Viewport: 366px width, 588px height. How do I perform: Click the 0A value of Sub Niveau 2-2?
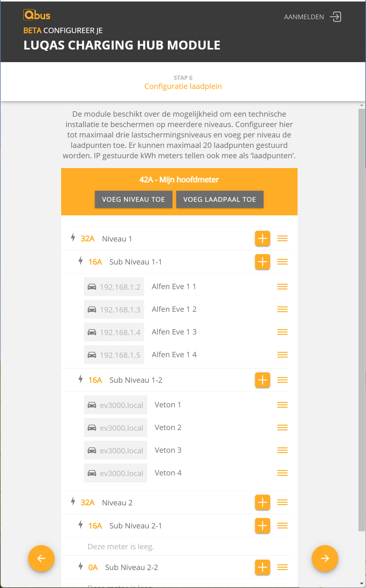pyautogui.click(x=93, y=568)
